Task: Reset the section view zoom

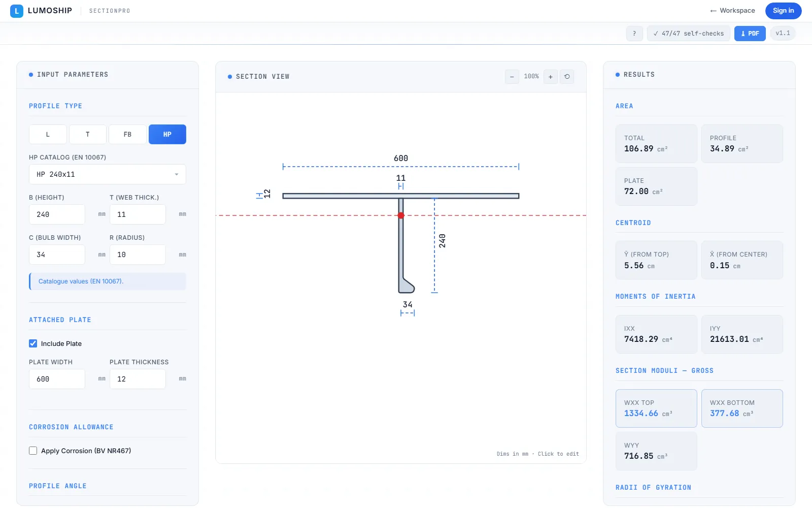Action: [567, 77]
